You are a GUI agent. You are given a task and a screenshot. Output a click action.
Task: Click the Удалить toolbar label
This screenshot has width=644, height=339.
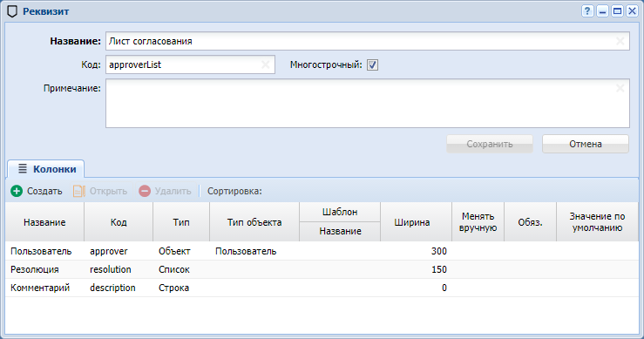pos(173,191)
